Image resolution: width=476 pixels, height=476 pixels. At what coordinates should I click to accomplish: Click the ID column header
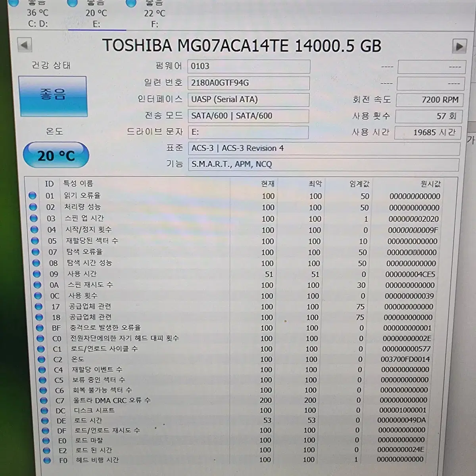pos(49,184)
